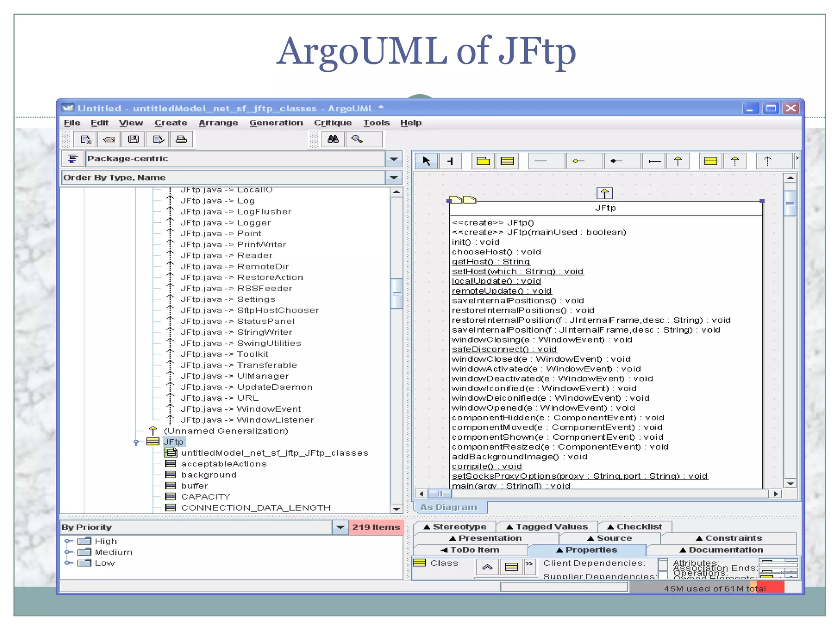The image size is (840, 630).
Task: Click the Client Dependencies list field
Action: pyautogui.click(x=663, y=564)
